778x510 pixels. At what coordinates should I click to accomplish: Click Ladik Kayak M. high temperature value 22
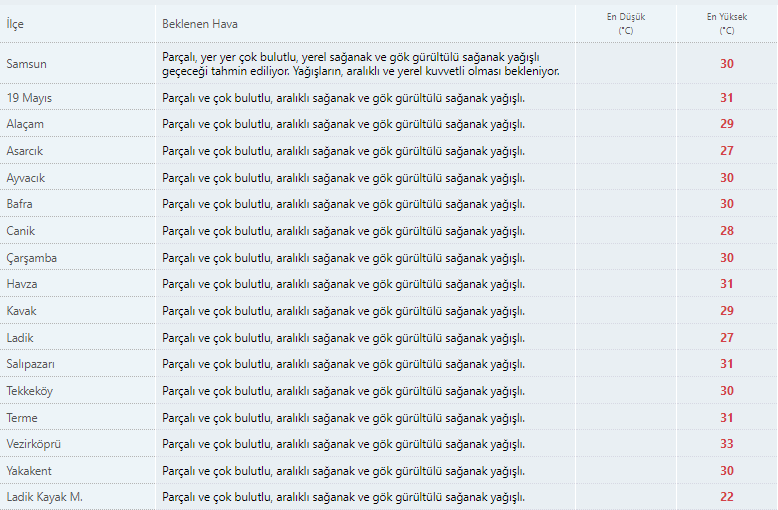click(x=727, y=497)
